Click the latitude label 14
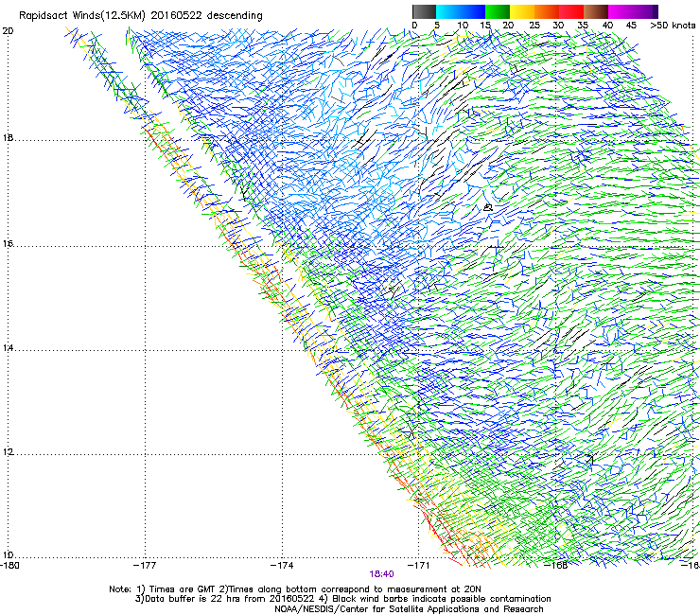 8,348
